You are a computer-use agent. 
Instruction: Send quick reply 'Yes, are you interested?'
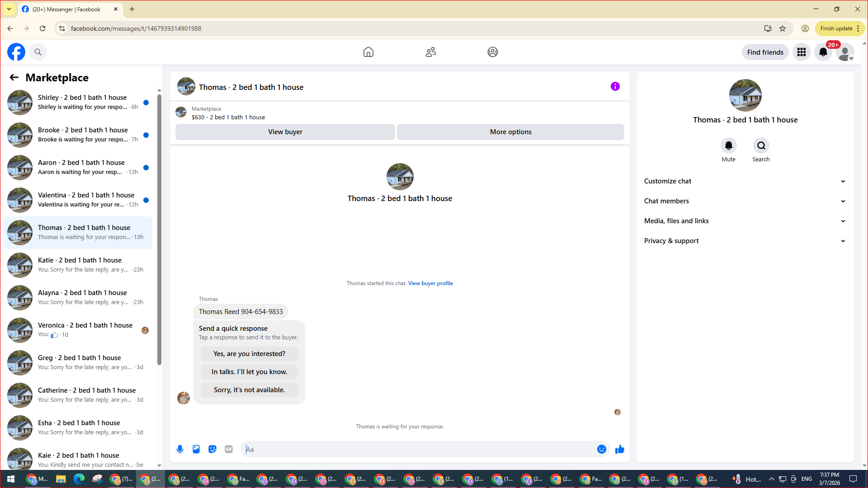click(x=250, y=354)
